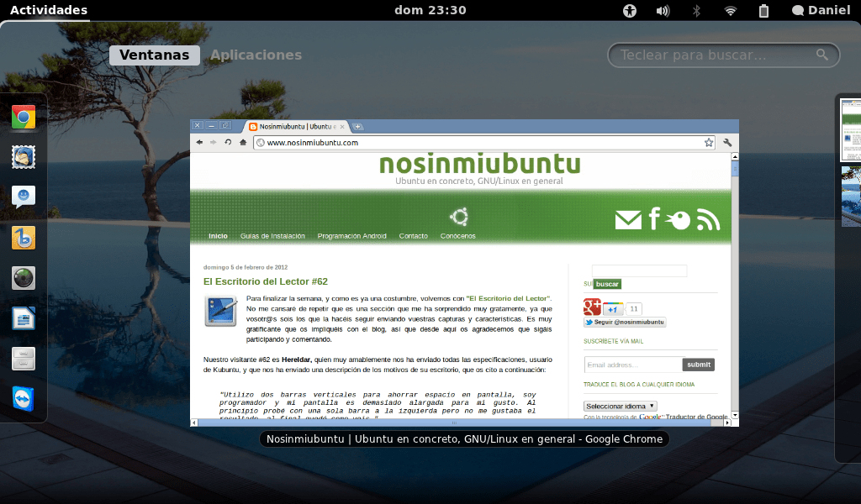
Task: Click the page's horizontal scrollbar
Action: pyautogui.click(x=454, y=423)
